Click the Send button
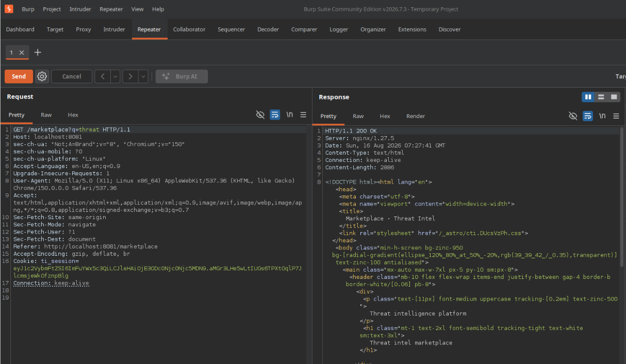This screenshot has height=364, width=626. click(x=19, y=76)
